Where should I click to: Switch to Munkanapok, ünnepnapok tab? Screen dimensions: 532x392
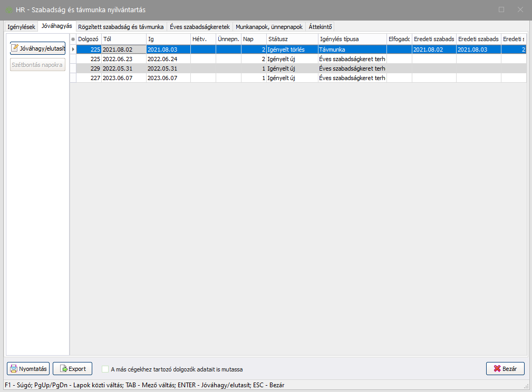(x=269, y=26)
